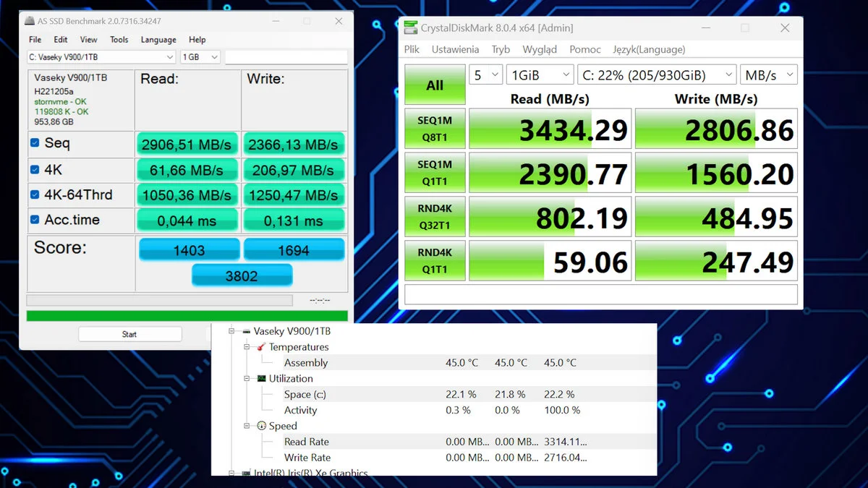
Task: Click the AS SSD Benchmark title bar icon
Action: pos(29,22)
